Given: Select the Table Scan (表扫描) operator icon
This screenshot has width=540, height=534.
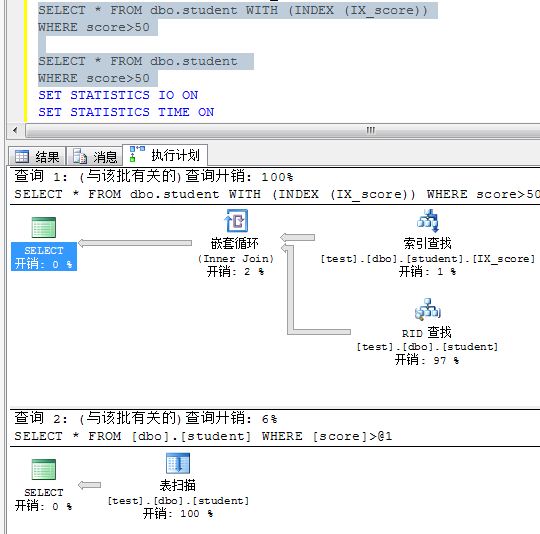Looking at the screenshot, I should pyautogui.click(x=178, y=463).
